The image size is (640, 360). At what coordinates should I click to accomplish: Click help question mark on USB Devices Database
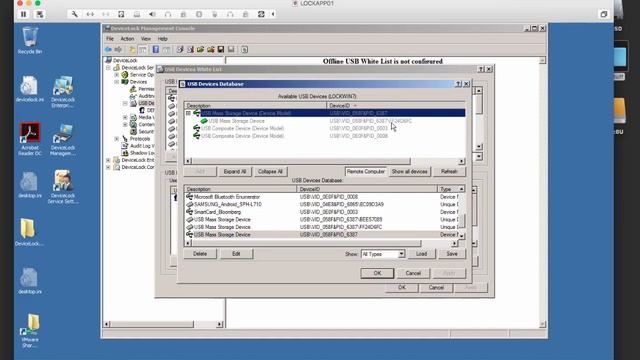pos(458,84)
